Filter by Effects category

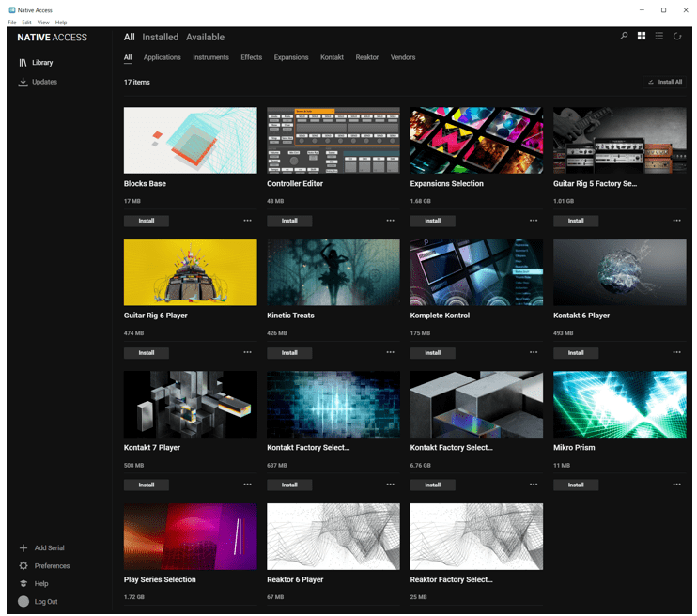tap(251, 57)
